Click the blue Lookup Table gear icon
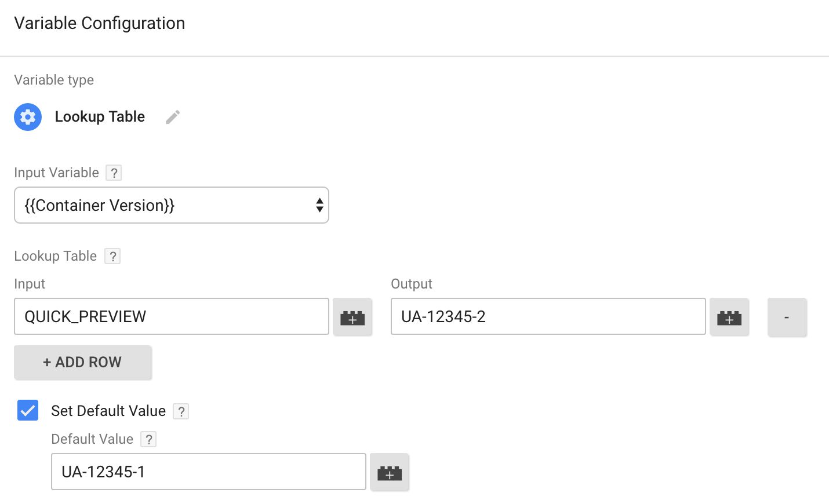This screenshot has height=504, width=829. click(x=28, y=117)
